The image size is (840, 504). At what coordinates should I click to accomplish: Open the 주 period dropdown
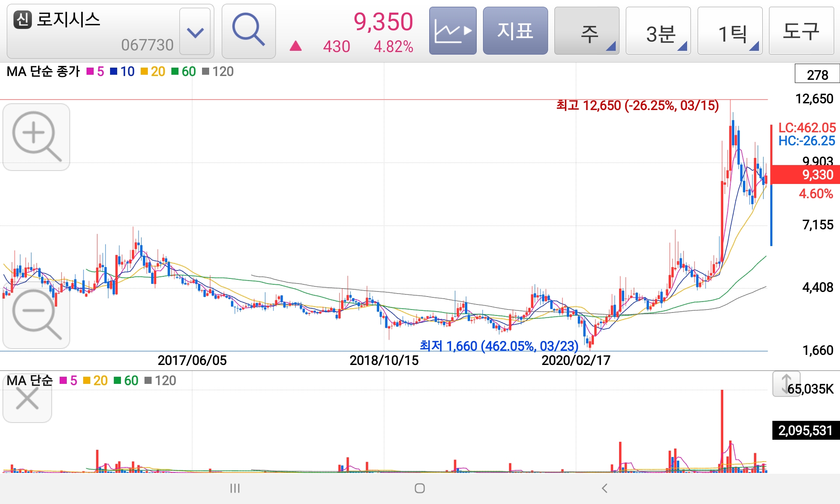coord(587,31)
